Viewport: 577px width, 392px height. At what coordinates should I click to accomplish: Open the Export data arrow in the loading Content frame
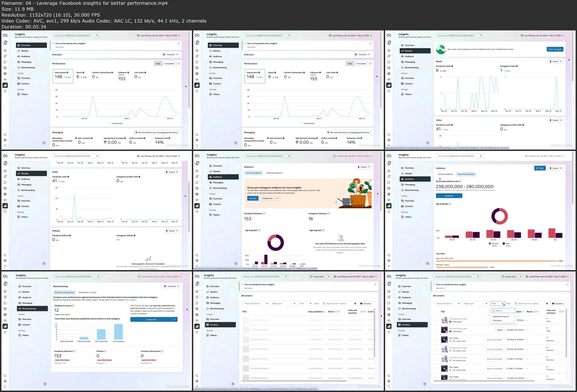(x=329, y=277)
